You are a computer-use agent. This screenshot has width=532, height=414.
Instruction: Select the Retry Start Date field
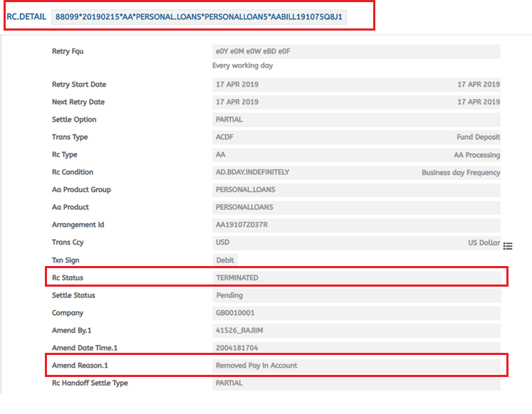coord(356,85)
